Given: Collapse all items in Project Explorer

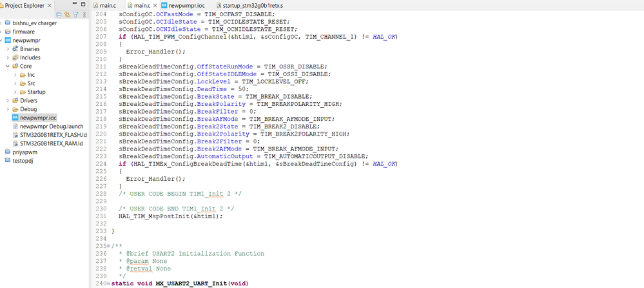Looking at the screenshot, I should pos(59,14).
